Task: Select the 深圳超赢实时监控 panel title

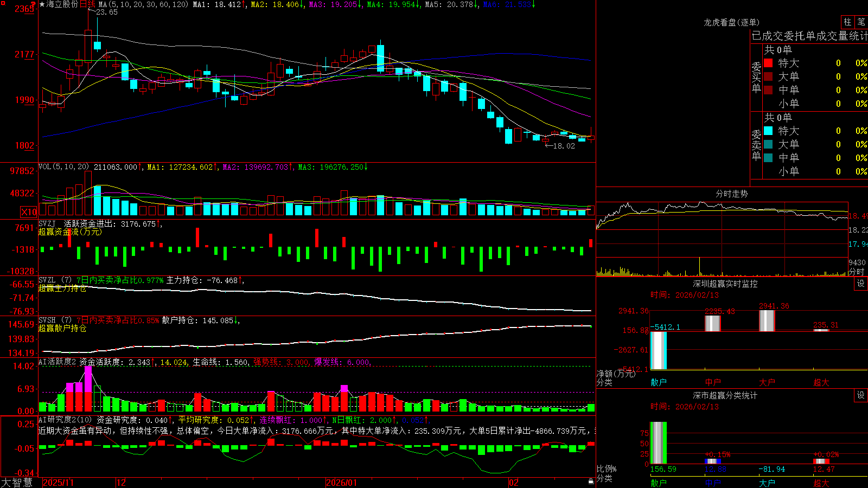Action: [x=725, y=284]
